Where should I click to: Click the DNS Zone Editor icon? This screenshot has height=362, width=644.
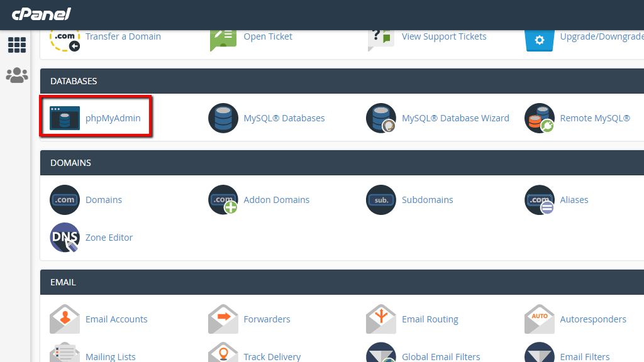click(x=65, y=237)
